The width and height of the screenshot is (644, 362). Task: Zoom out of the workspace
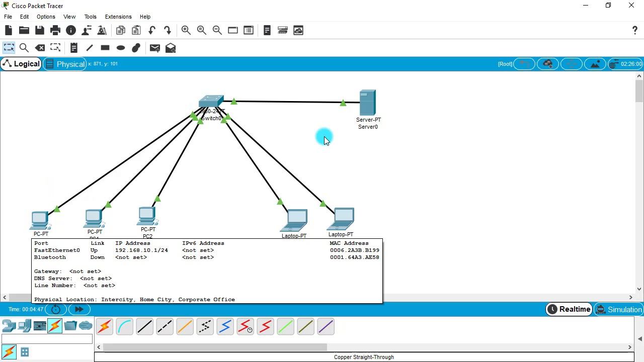coord(217,30)
